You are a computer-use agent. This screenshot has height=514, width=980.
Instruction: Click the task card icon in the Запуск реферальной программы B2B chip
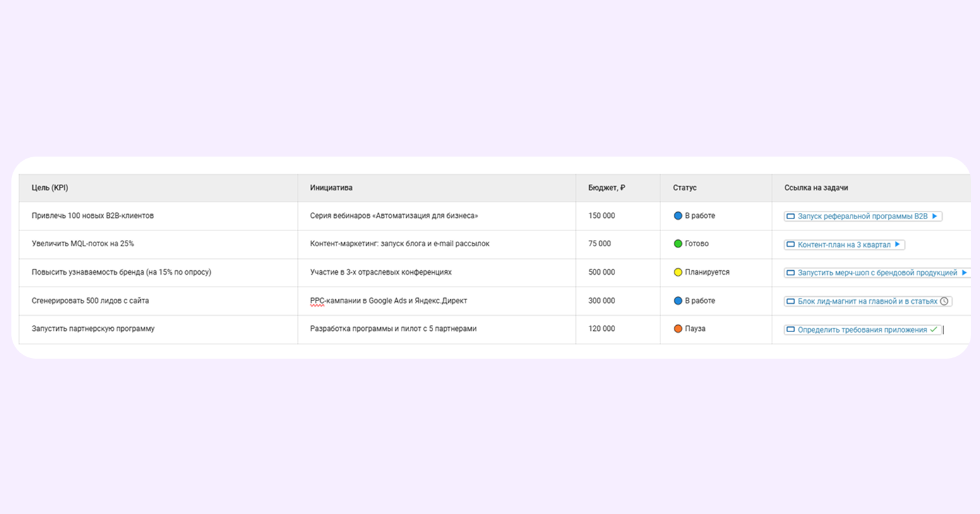pyautogui.click(x=791, y=215)
